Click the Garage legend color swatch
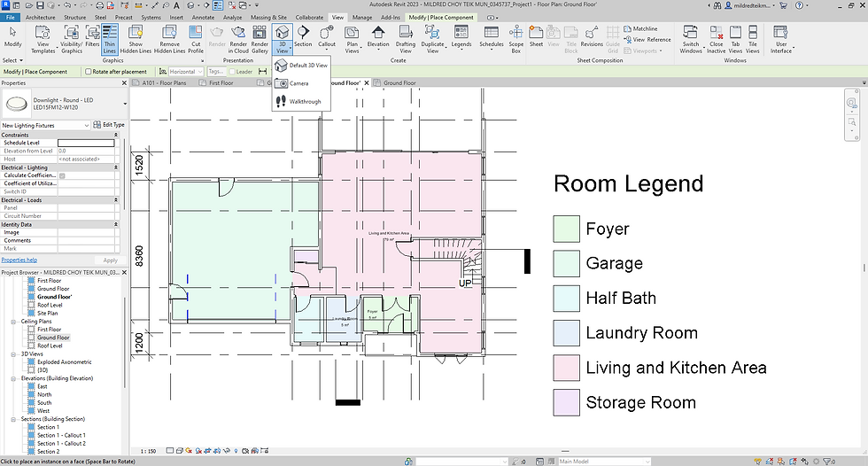The width and height of the screenshot is (868, 466). point(566,263)
